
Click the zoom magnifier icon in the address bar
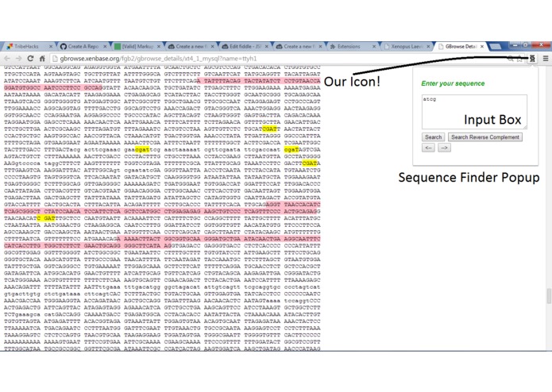pos(510,59)
